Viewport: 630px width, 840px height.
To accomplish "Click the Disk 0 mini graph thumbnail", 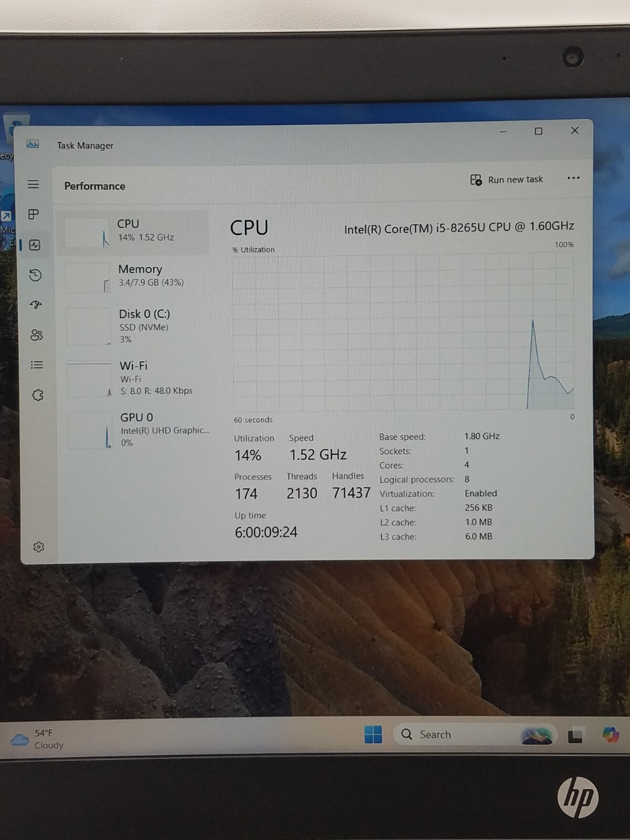I will [x=89, y=327].
